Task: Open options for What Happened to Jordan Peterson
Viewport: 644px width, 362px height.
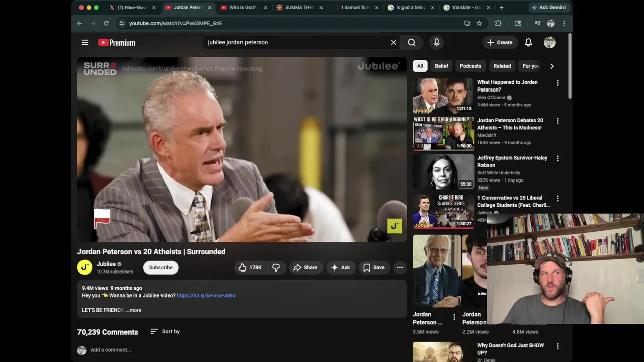Action: (557, 83)
